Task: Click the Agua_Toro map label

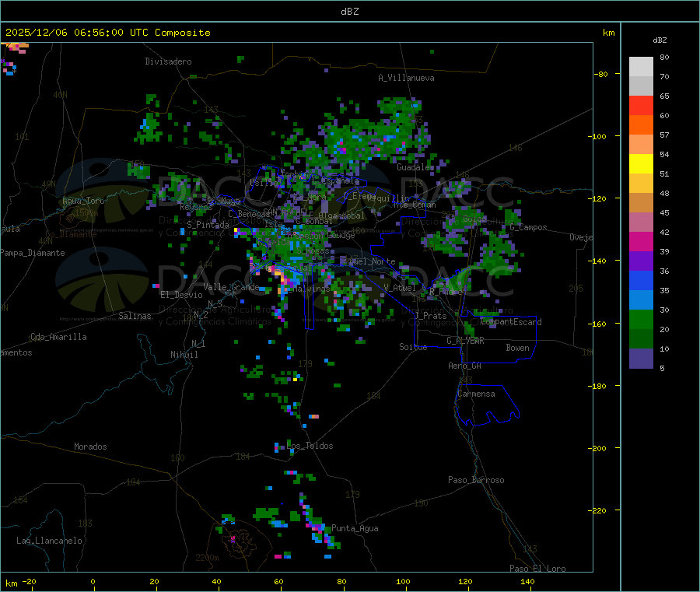Action: pos(83,201)
